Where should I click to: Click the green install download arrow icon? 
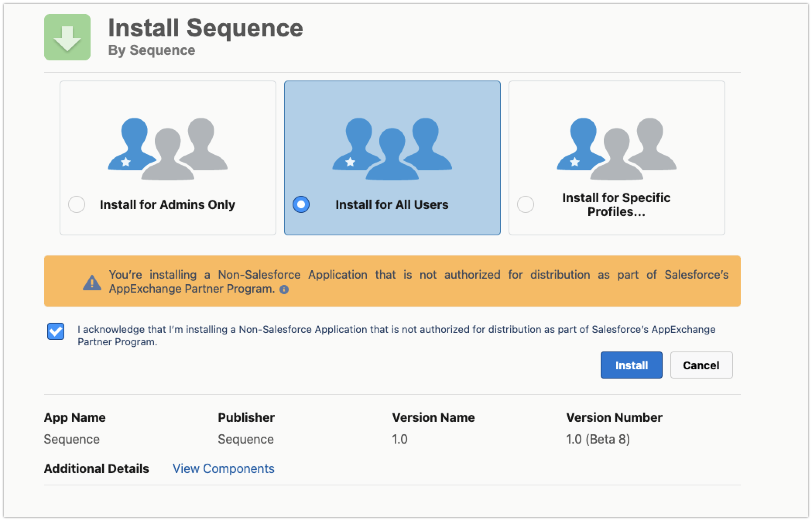pos(67,37)
